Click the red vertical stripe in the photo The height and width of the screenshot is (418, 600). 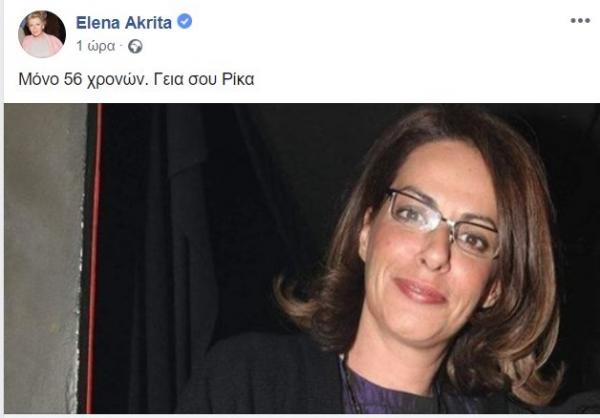[93, 258]
